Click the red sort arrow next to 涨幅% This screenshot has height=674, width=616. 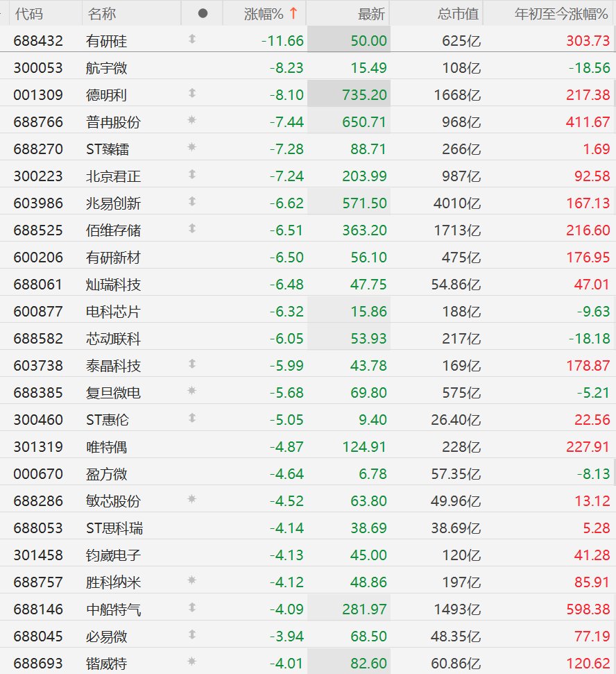[x=293, y=13]
